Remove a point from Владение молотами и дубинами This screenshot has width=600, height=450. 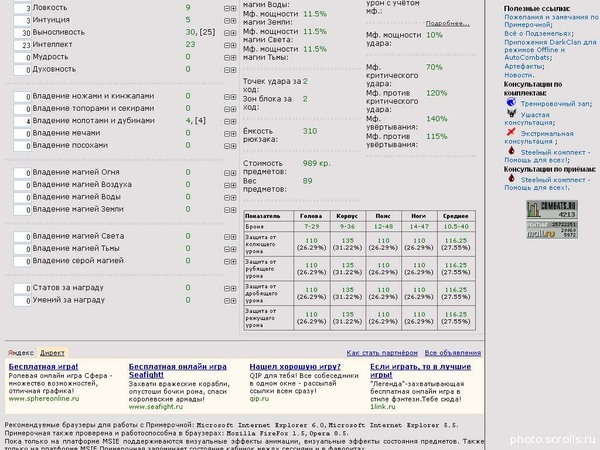tap(227, 121)
